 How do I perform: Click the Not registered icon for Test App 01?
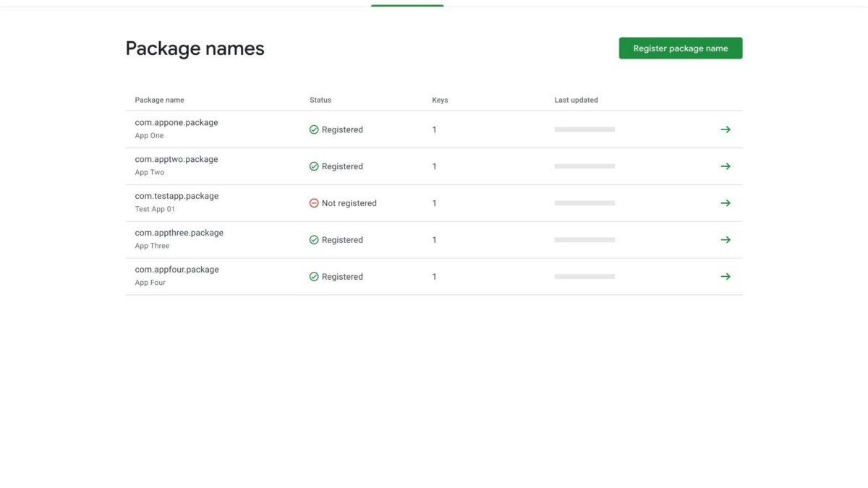point(314,203)
